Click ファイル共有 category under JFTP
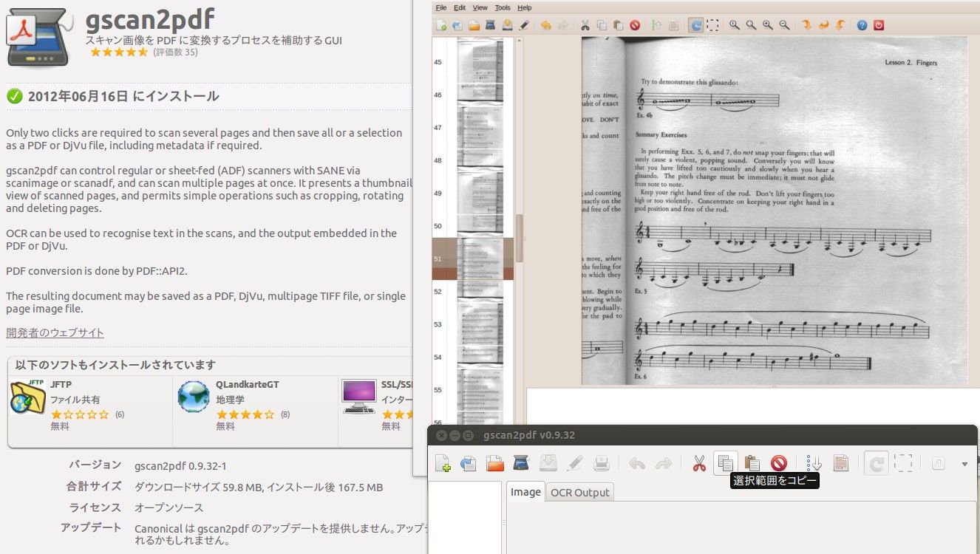Viewport: 980px width, 554px height. tap(75, 400)
